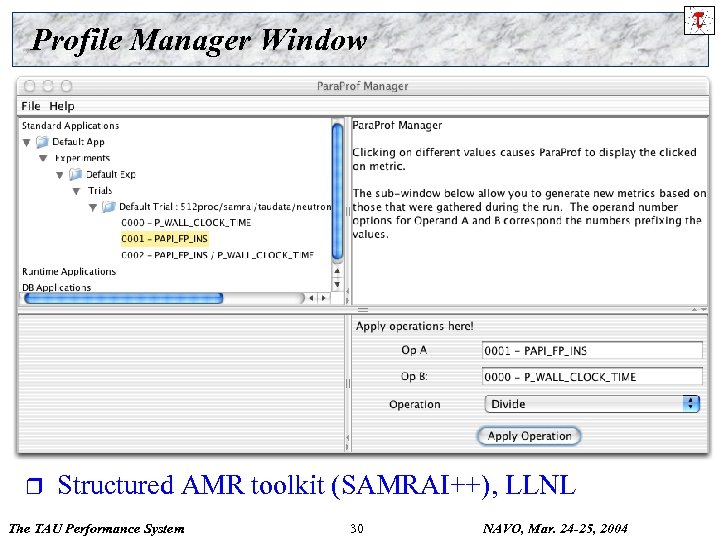Click the Apply Operation button

tap(529, 436)
